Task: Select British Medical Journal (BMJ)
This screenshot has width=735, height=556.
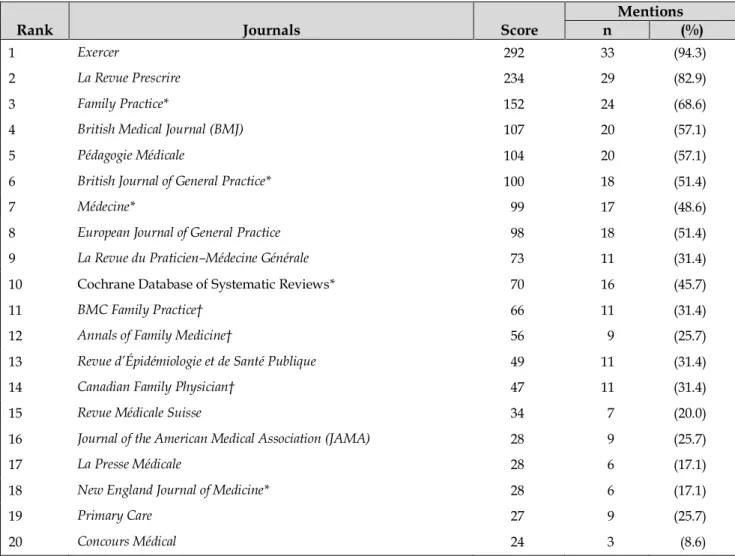Action: 160,129
